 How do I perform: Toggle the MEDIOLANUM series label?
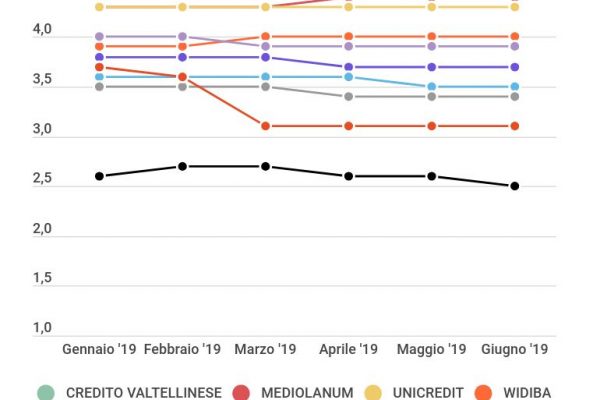coord(309,393)
